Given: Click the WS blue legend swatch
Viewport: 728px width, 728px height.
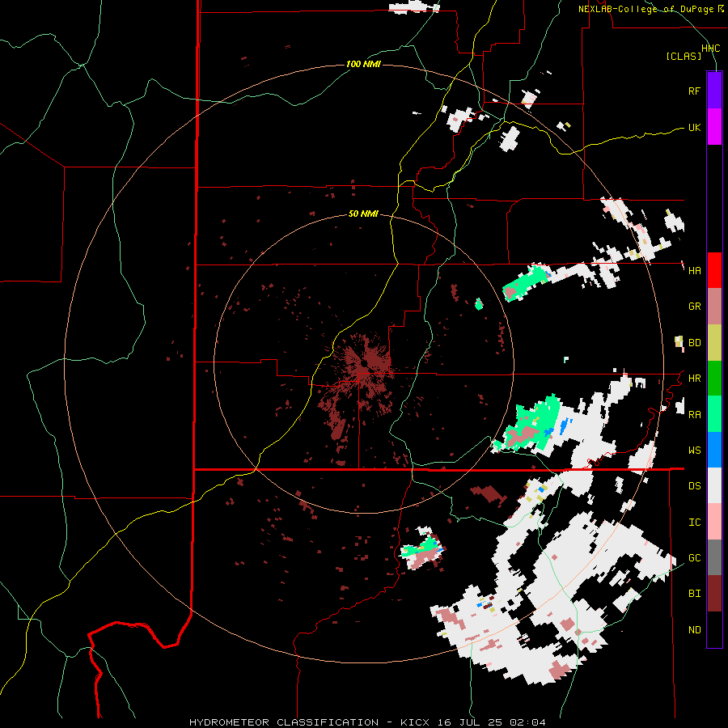Looking at the screenshot, I should [714, 450].
